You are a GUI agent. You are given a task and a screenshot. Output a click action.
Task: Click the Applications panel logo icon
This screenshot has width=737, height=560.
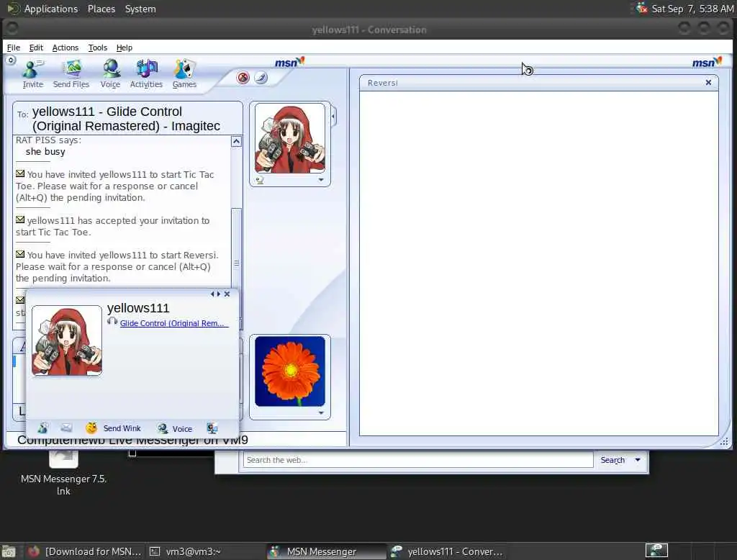click(13, 9)
